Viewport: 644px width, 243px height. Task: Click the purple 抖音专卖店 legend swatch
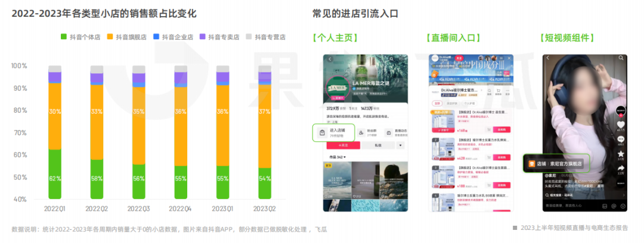coord(202,36)
